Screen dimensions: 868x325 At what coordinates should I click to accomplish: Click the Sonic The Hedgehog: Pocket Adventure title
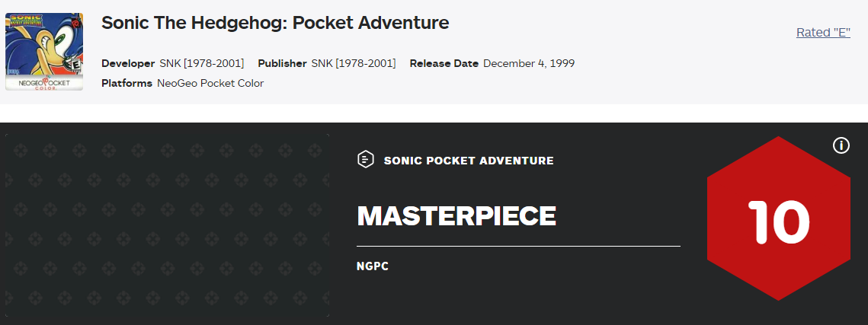tap(275, 23)
